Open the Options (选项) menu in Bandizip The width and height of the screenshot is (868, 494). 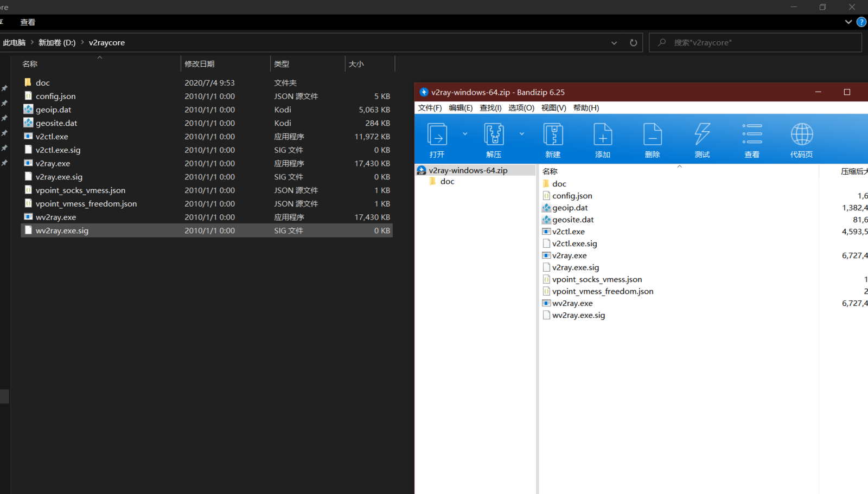coord(521,108)
